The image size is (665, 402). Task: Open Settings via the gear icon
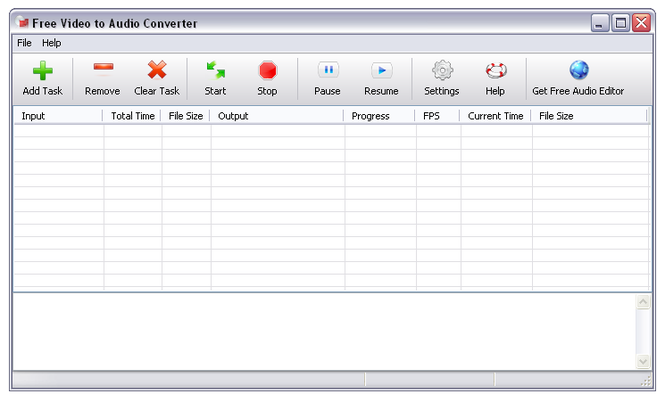click(x=442, y=70)
